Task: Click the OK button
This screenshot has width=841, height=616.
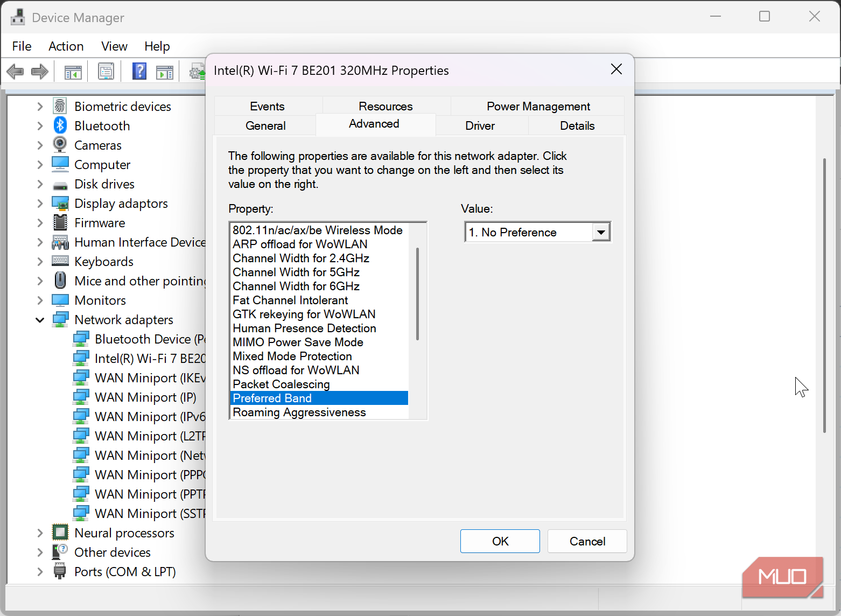Action: (500, 541)
